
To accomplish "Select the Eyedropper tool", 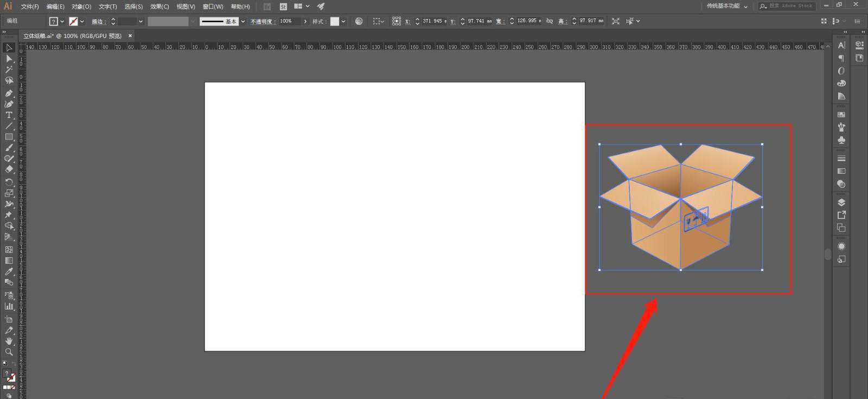I will pos(9,271).
